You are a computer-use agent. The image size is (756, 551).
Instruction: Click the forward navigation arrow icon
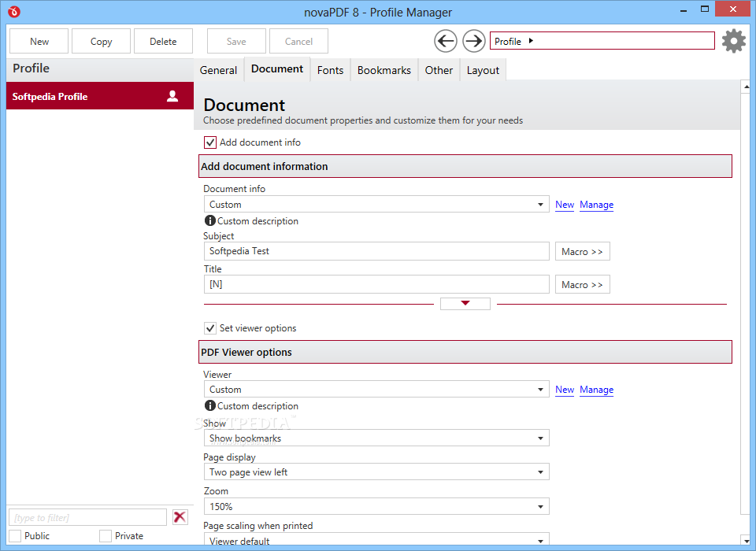click(x=473, y=41)
